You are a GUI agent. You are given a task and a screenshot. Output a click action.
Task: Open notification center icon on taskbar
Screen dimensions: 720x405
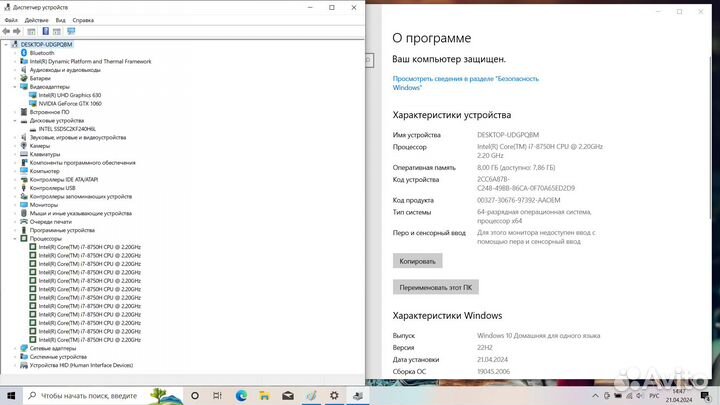click(706, 395)
